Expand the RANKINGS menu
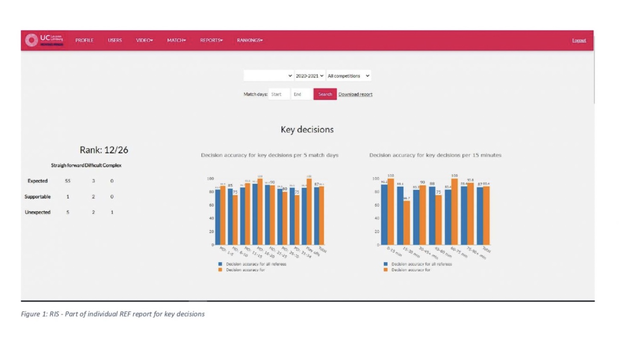This screenshot has height=364, width=619. click(x=250, y=40)
